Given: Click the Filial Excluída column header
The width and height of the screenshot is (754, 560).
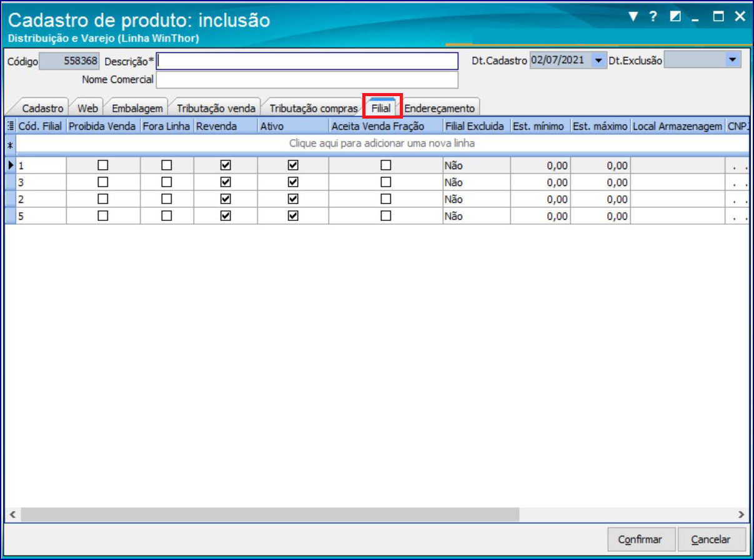Looking at the screenshot, I should pos(477,126).
